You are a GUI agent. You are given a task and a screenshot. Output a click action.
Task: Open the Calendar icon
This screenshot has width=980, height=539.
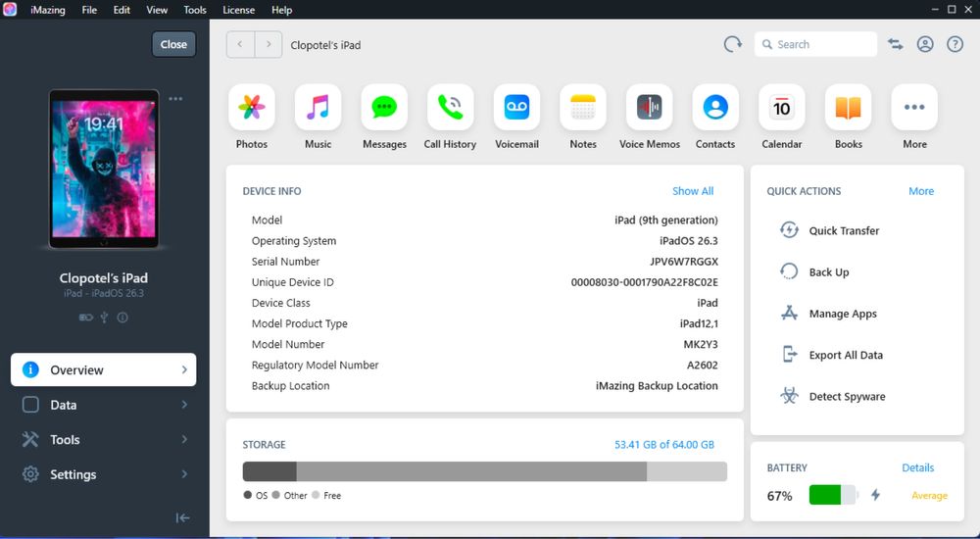(782, 108)
